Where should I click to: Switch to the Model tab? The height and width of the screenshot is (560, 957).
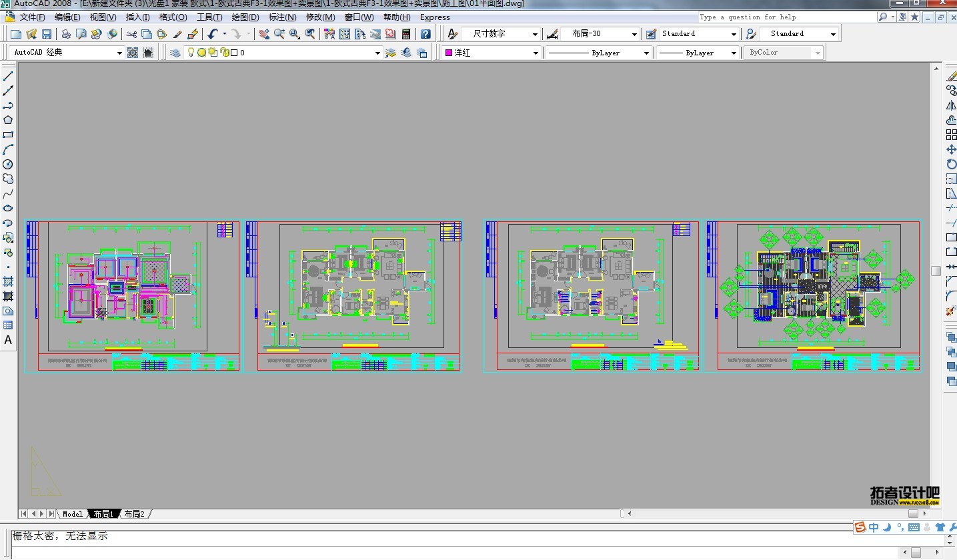point(72,514)
